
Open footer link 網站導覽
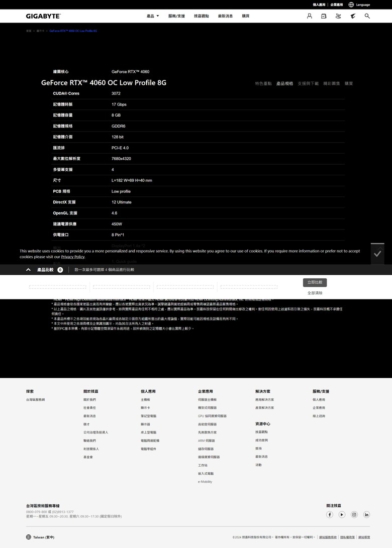point(364,537)
